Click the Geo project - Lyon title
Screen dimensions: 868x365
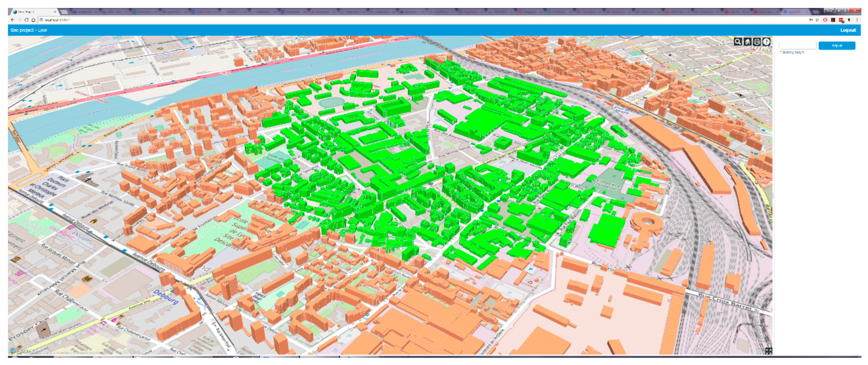pos(29,30)
